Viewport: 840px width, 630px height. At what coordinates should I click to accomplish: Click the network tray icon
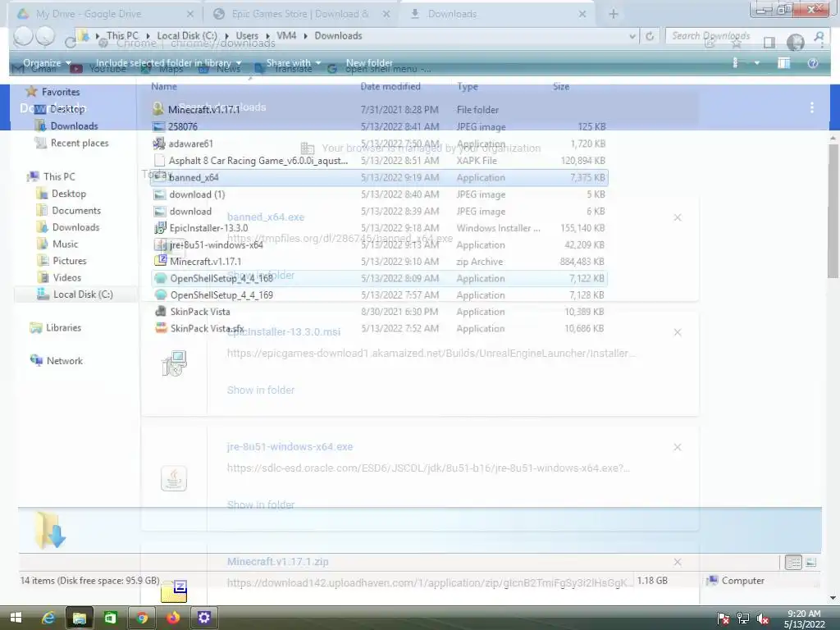click(743, 619)
